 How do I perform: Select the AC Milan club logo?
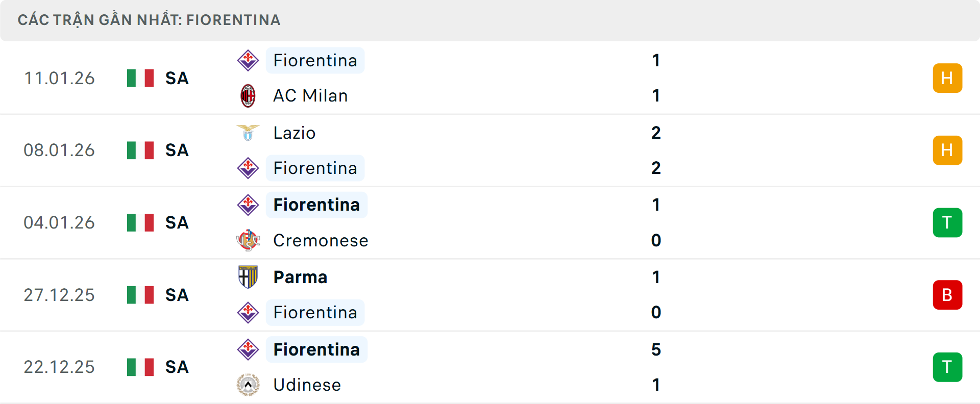248,95
